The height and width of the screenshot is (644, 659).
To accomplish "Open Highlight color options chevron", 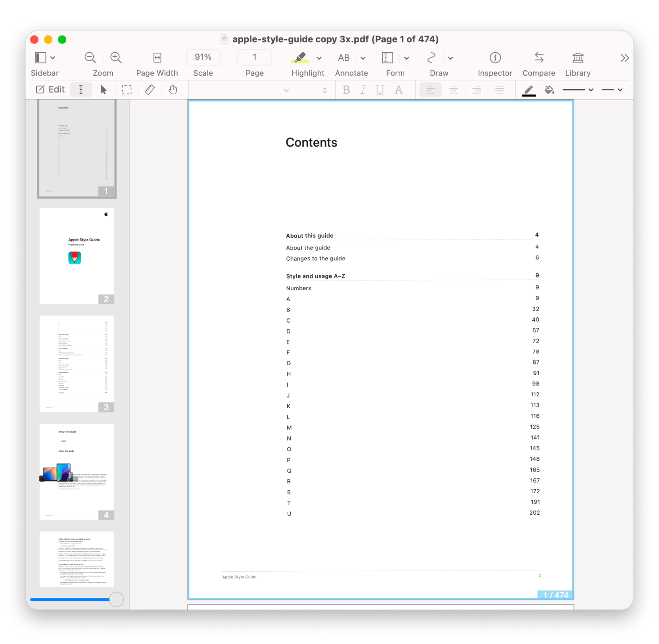I will pos(319,58).
